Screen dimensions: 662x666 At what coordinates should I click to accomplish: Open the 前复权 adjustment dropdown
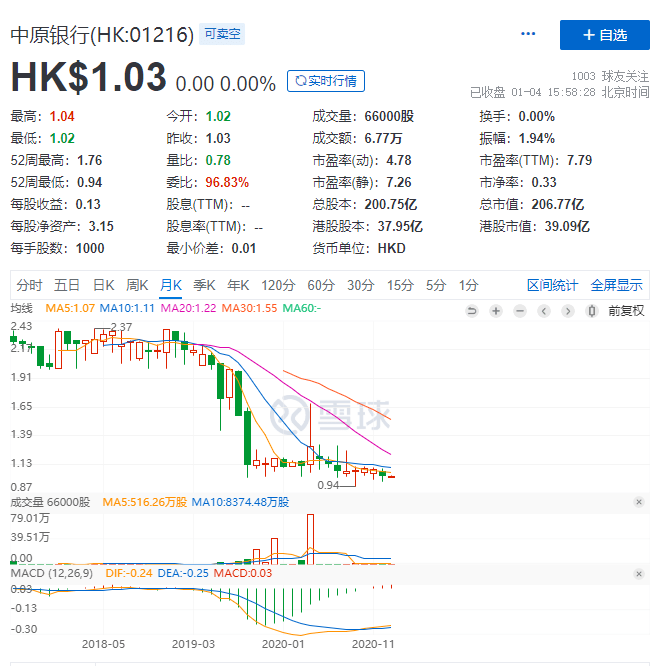pos(626,311)
